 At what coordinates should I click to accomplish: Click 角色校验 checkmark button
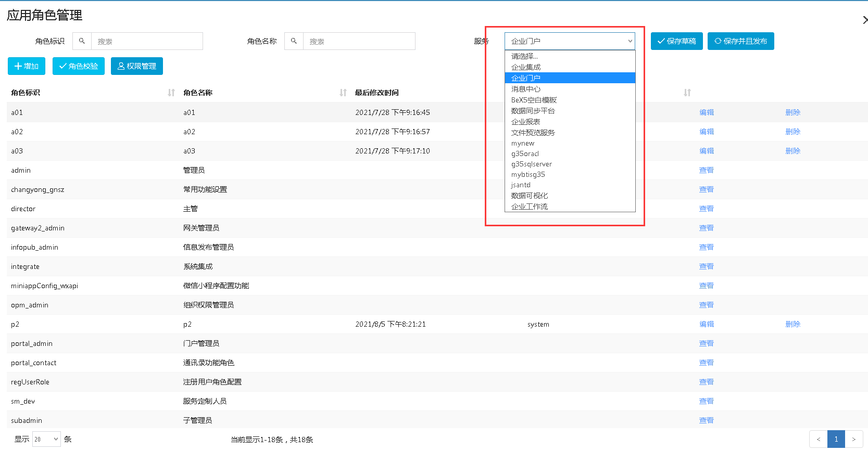(79, 66)
